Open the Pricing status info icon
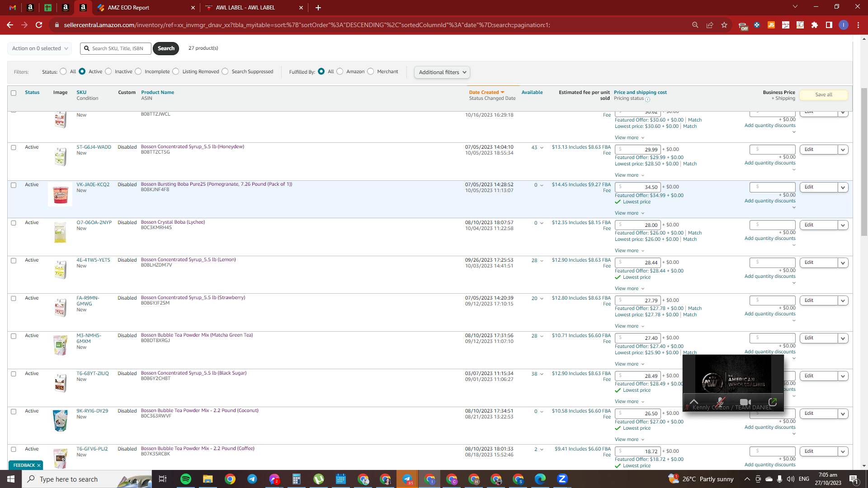Viewport: 868px width, 488px height. (x=647, y=99)
